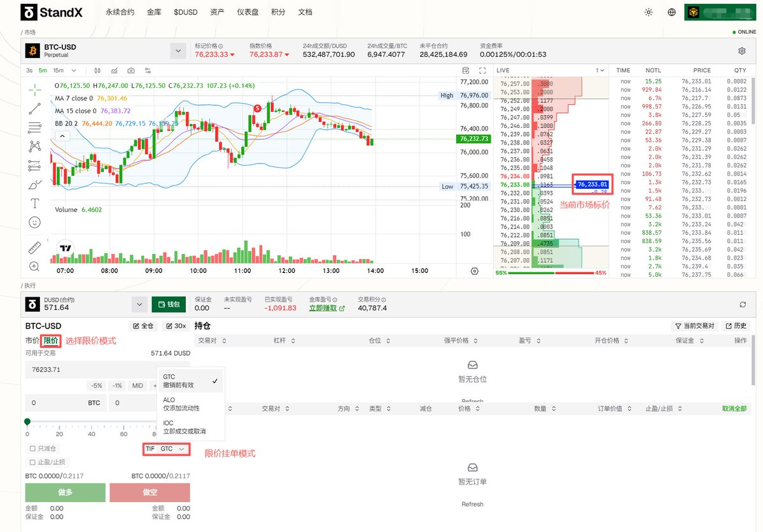Click the order size slider handle

[27, 421]
